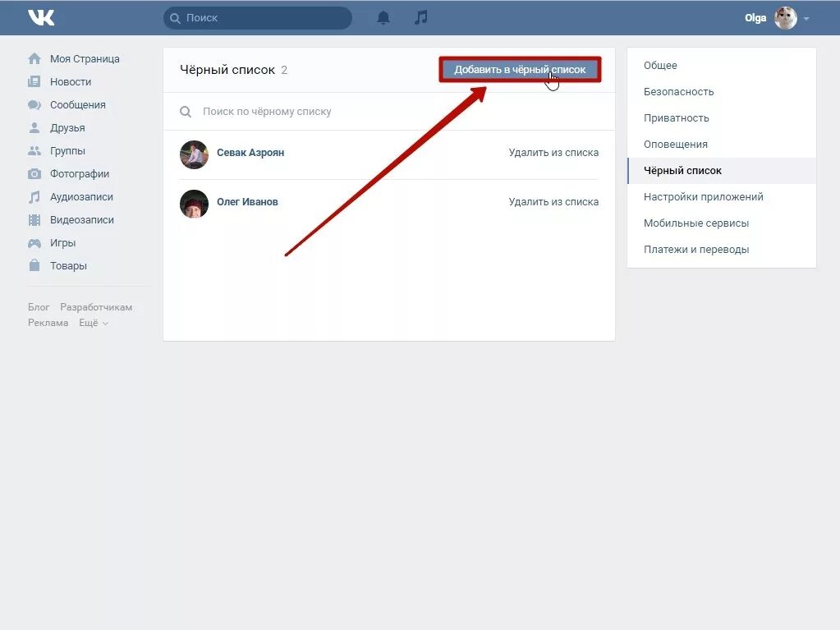Go to Моя Страница

click(x=85, y=58)
